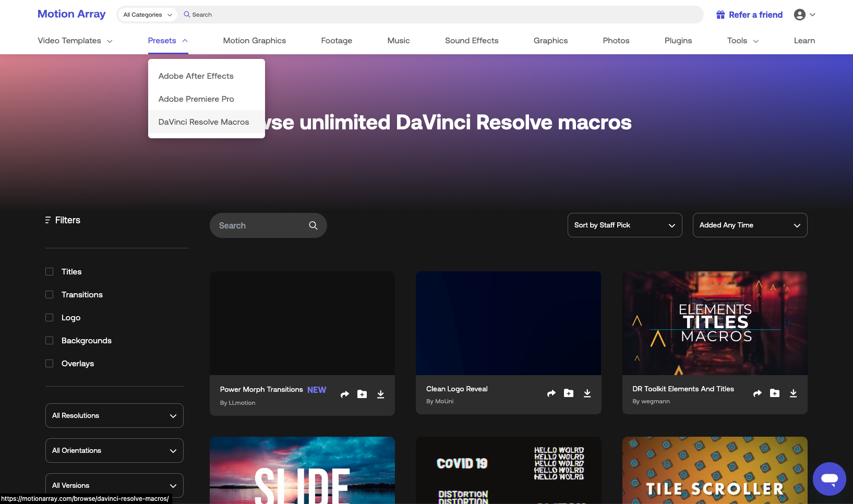The image size is (853, 504).
Task: Open author wegmann profile
Action: tap(655, 401)
